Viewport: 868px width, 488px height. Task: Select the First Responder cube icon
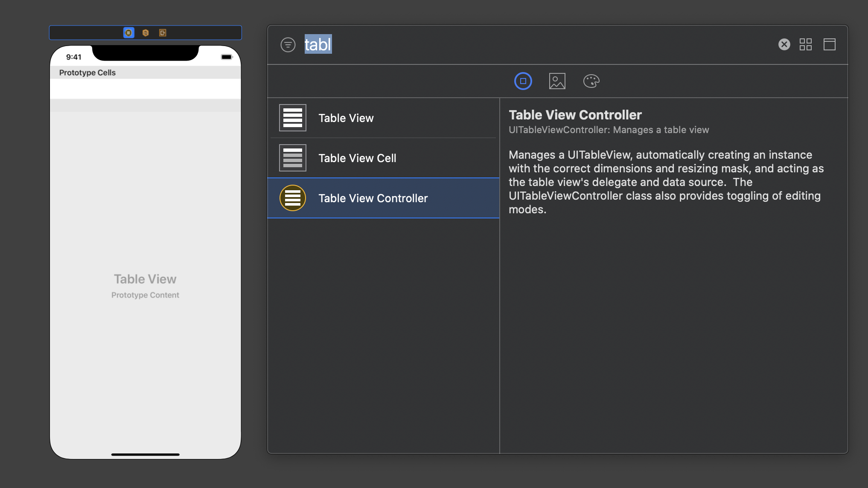(x=146, y=33)
